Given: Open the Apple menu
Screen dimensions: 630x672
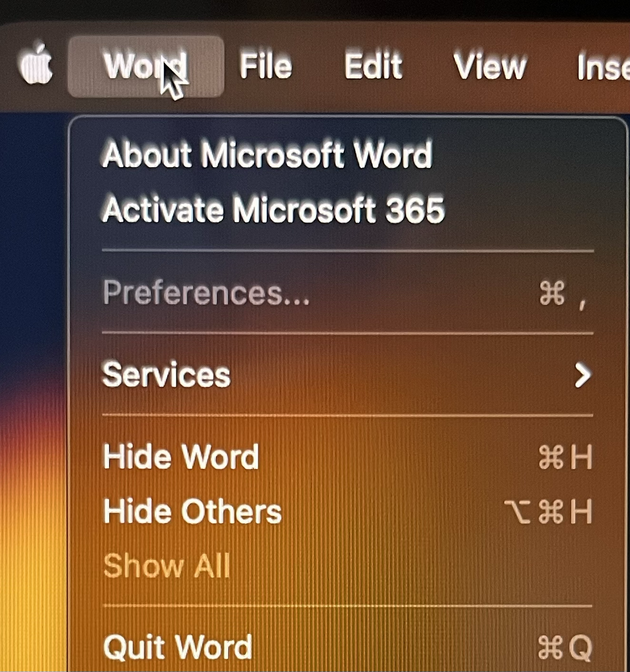Looking at the screenshot, I should (x=36, y=65).
